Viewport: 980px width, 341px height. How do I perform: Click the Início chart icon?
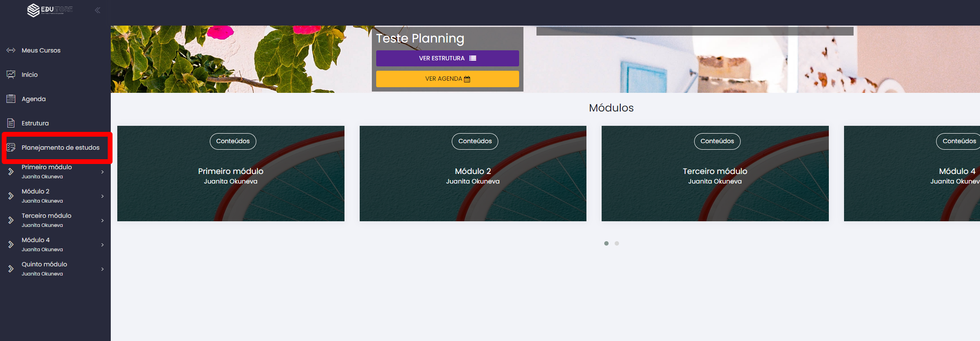[11, 75]
